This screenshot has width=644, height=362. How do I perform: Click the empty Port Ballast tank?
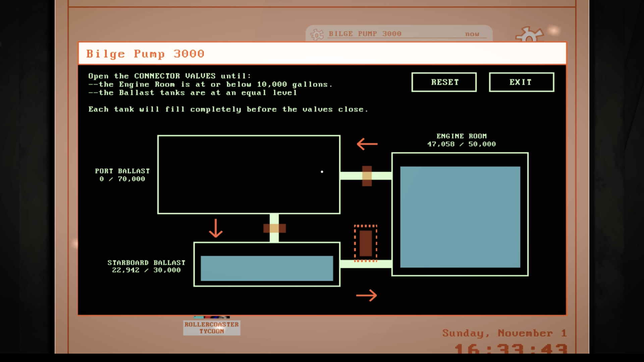(x=249, y=175)
